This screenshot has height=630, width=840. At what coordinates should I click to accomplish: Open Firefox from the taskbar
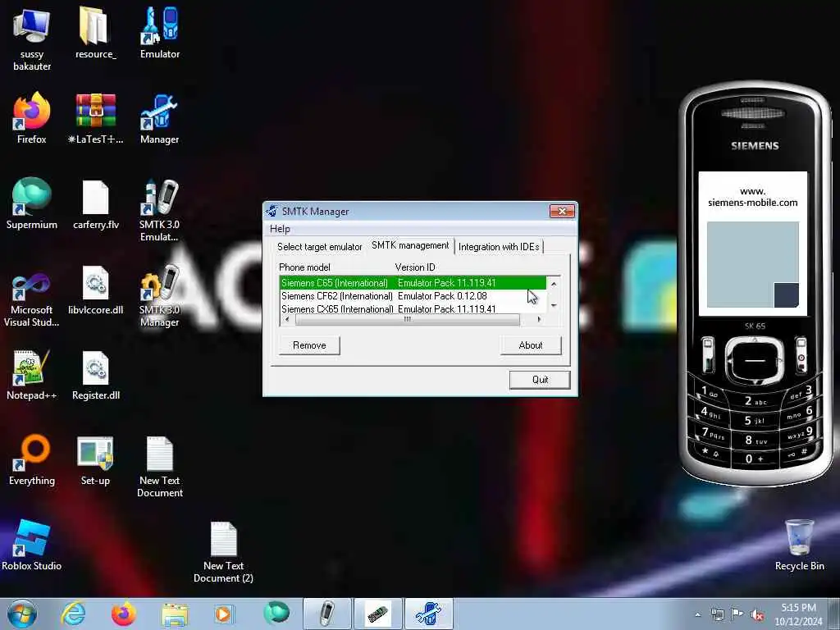(x=124, y=614)
